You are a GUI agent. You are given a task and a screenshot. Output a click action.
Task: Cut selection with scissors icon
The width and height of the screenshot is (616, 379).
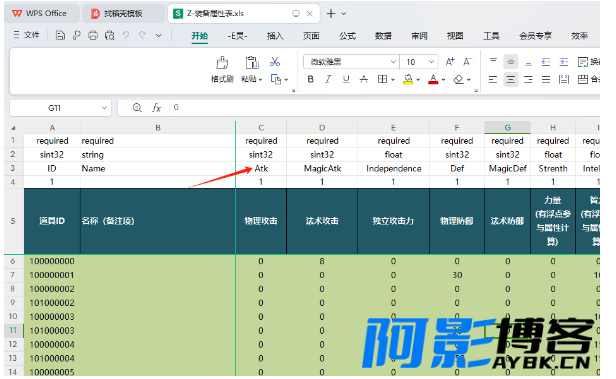[x=275, y=62]
